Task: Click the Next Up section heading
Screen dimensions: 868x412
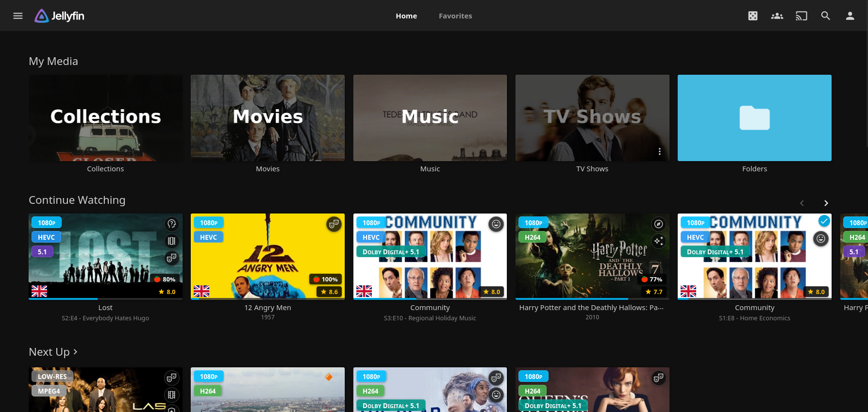Action: click(x=50, y=352)
